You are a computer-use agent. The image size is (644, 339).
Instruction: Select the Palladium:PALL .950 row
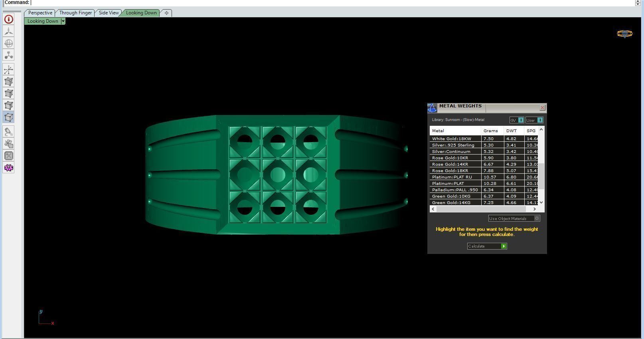tap(484, 190)
